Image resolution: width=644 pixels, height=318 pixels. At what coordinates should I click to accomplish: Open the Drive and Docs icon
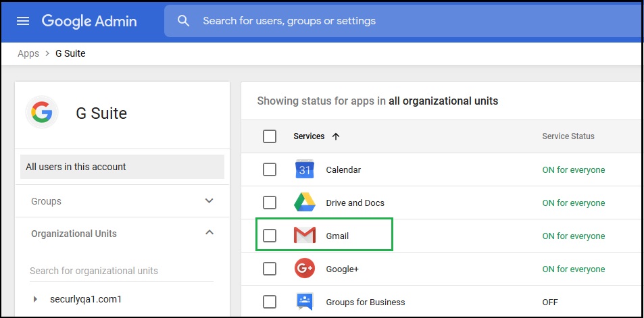click(304, 203)
